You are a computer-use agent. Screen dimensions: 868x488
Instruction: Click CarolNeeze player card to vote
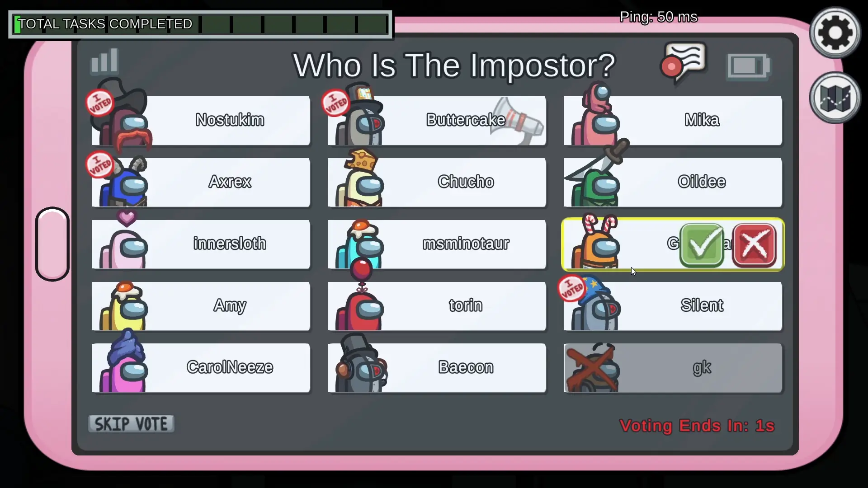click(200, 367)
